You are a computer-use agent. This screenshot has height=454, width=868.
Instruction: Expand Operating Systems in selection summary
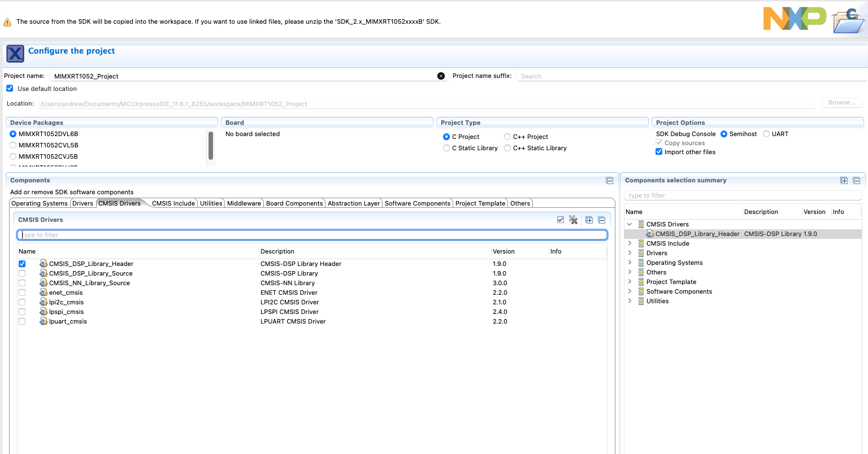pyautogui.click(x=630, y=263)
